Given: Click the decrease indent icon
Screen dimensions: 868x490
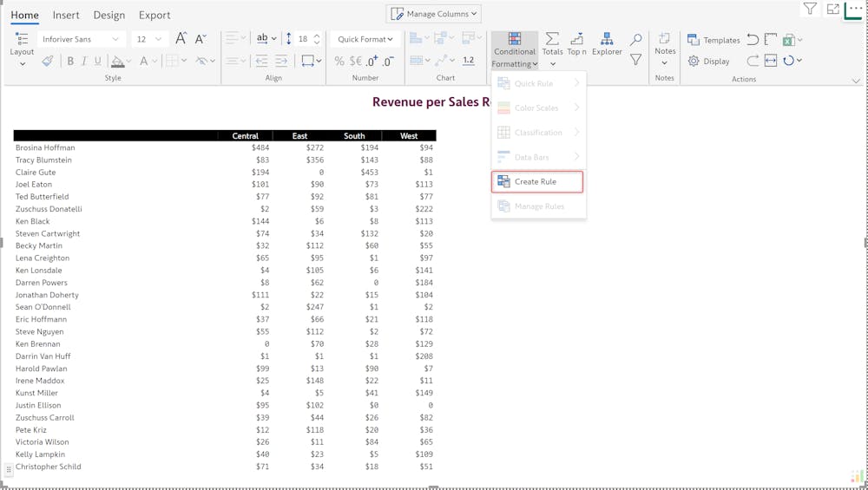Looking at the screenshot, I should (x=261, y=61).
